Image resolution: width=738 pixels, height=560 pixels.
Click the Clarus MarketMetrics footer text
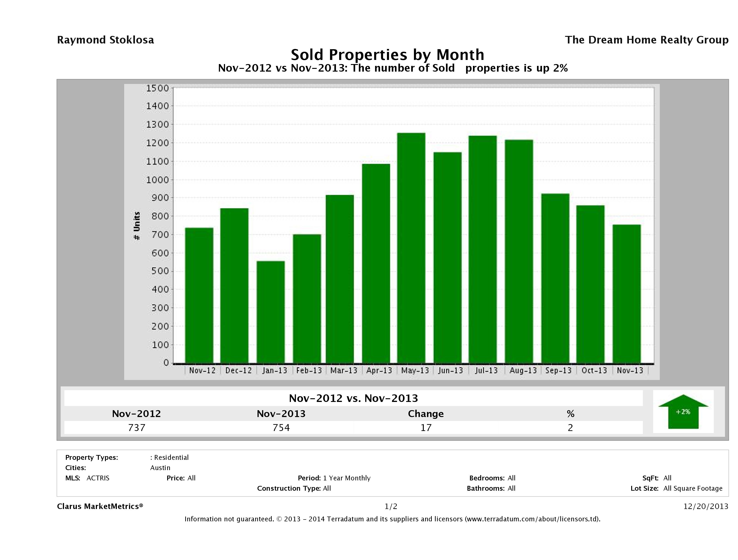pos(100,506)
